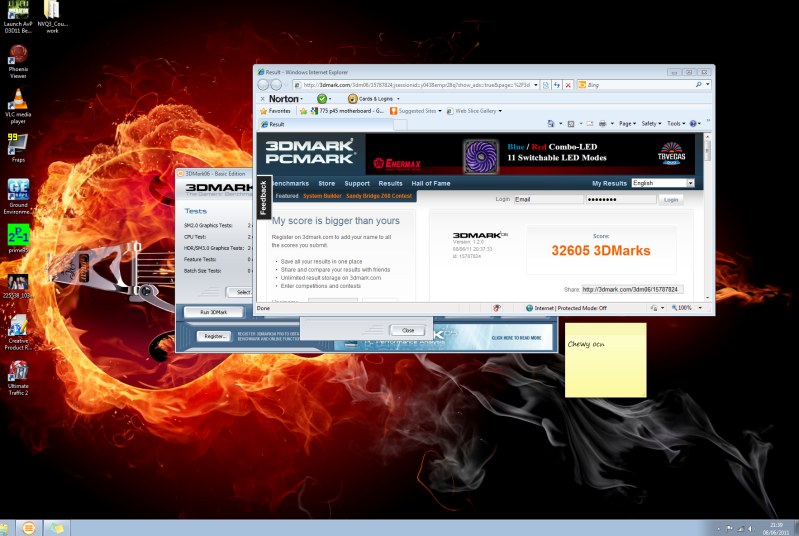Open the My Results link

point(609,183)
